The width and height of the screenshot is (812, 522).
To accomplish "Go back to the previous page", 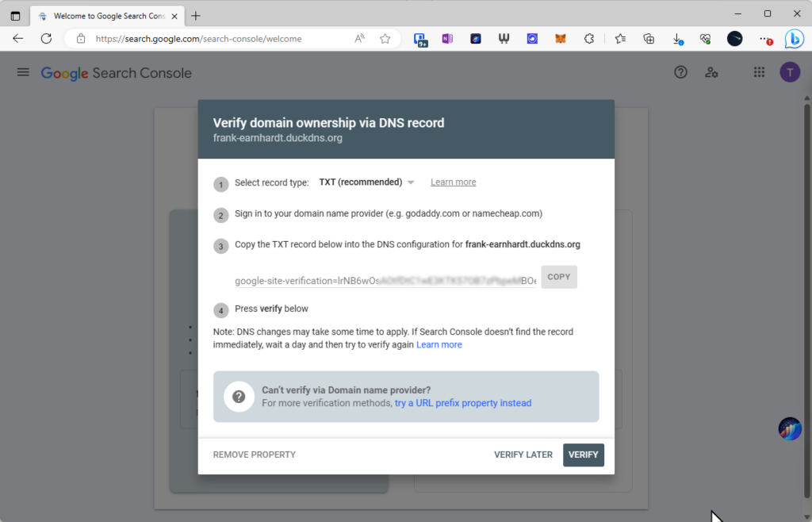I will [x=18, y=39].
